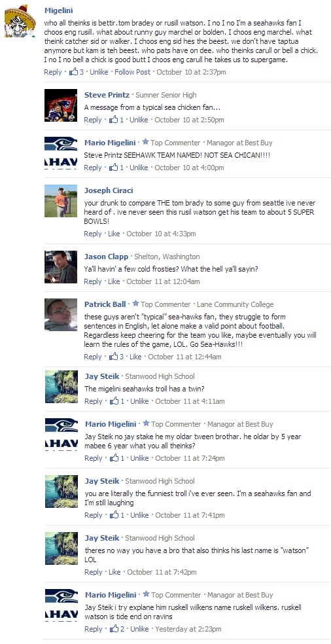Reply to Joseph Ciraci's comment
This screenshot has width=331, height=644.
click(93, 234)
